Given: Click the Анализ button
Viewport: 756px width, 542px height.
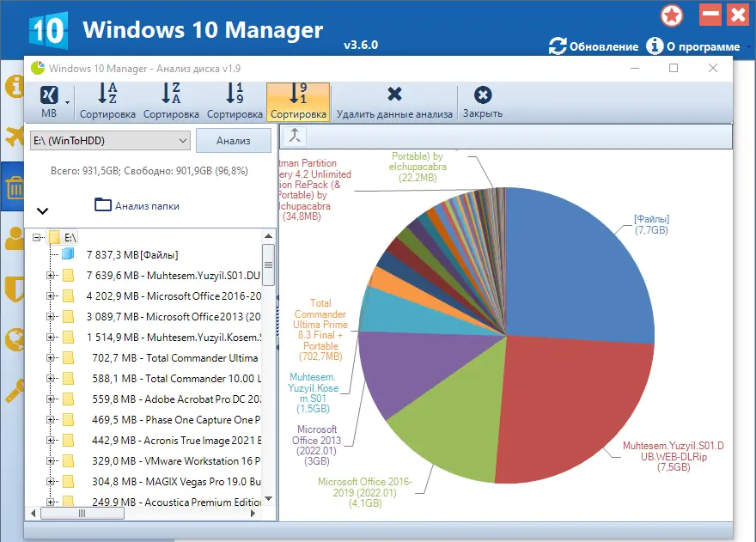Looking at the screenshot, I should coord(234,140).
